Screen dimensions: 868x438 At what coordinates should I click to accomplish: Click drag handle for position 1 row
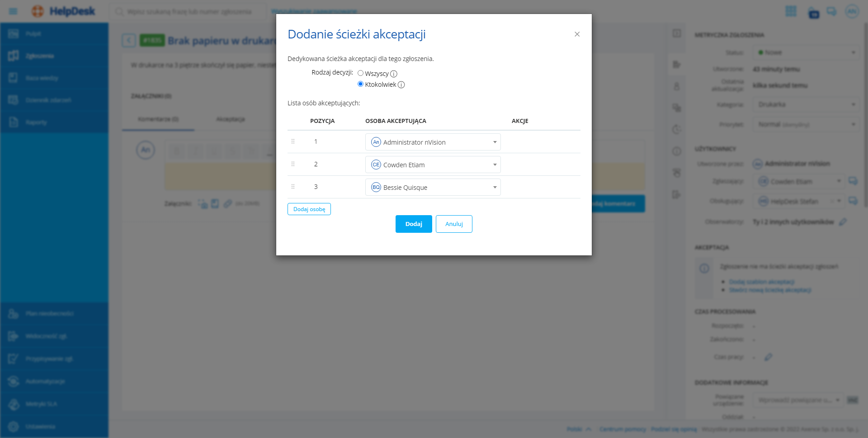click(293, 141)
